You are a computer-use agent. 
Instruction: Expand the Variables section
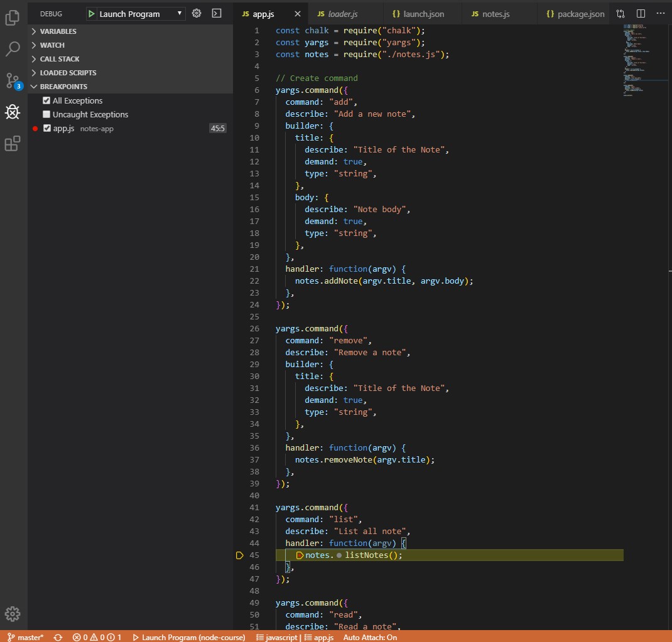57,31
